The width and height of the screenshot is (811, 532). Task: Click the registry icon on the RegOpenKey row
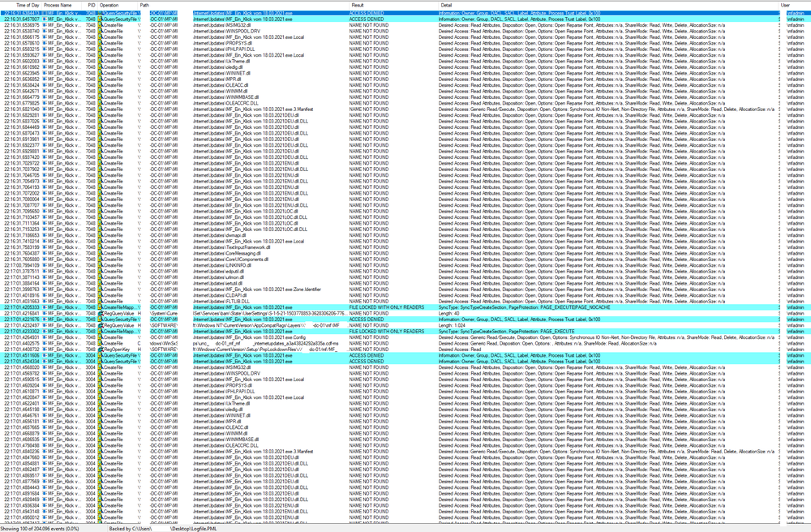tap(101, 349)
